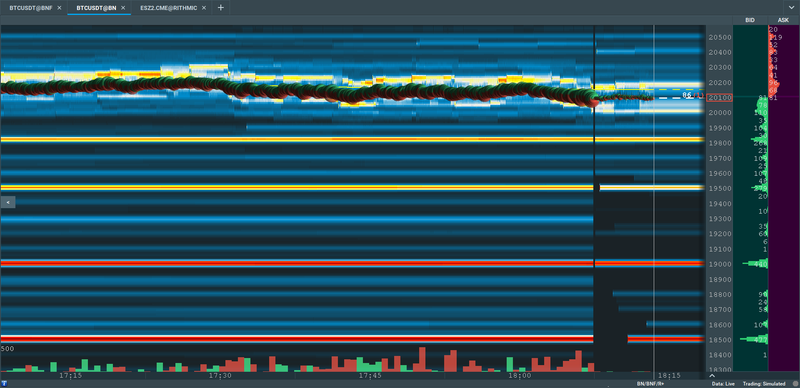Click the T icon in bottom-left corner
The height and width of the screenshot is (388, 800).
tap(4, 383)
